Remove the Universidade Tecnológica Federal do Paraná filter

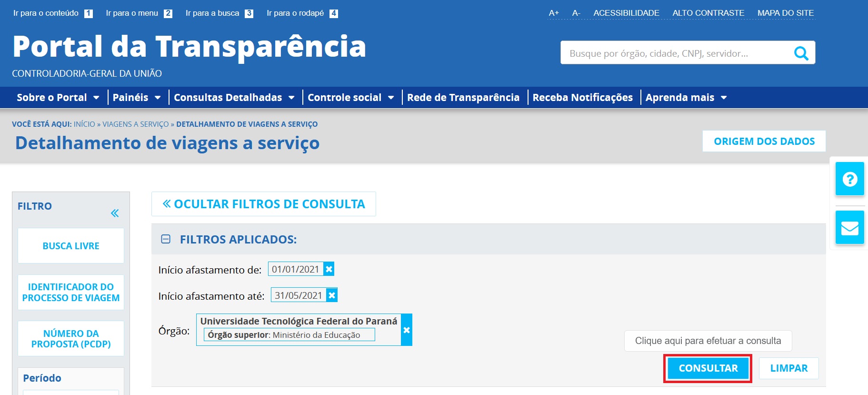(x=407, y=330)
